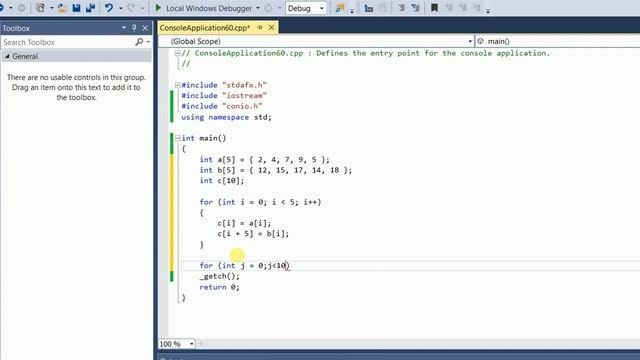This screenshot has height=360, width=640.
Task: Open the New Project icon's dropdown arrow
Action: pyautogui.click(x=52, y=8)
